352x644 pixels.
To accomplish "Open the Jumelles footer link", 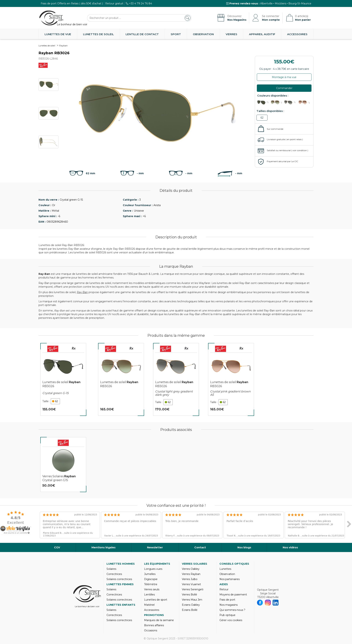I will 150,574.
